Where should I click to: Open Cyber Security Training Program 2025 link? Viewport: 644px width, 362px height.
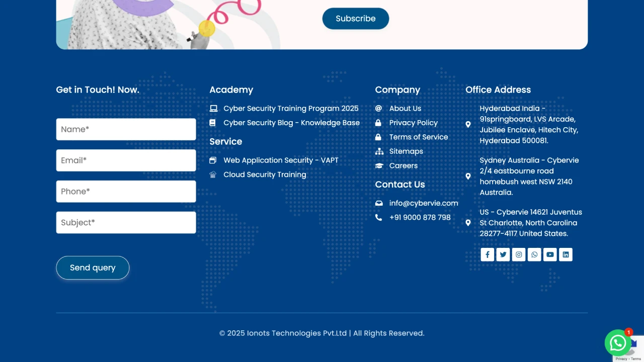291,109
